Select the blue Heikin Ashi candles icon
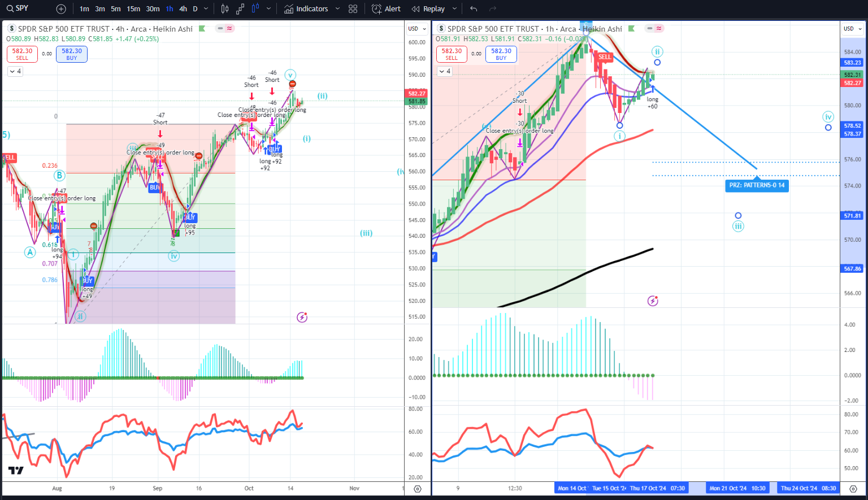The image size is (868, 500). click(255, 9)
